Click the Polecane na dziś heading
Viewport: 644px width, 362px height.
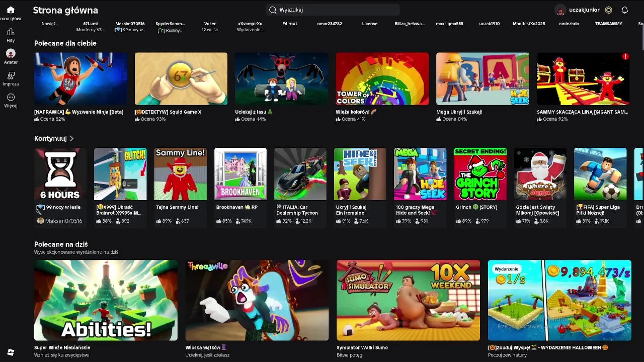pos(61,244)
